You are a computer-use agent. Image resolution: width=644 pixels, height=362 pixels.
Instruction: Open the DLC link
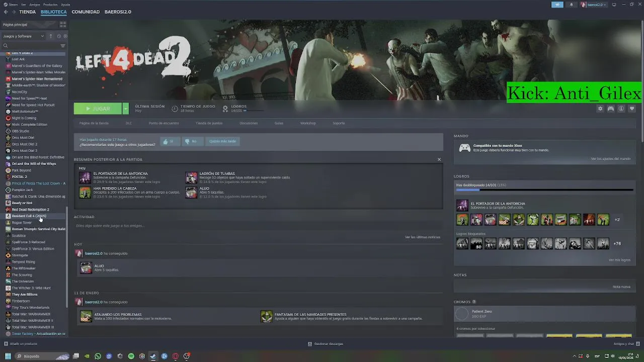click(129, 123)
